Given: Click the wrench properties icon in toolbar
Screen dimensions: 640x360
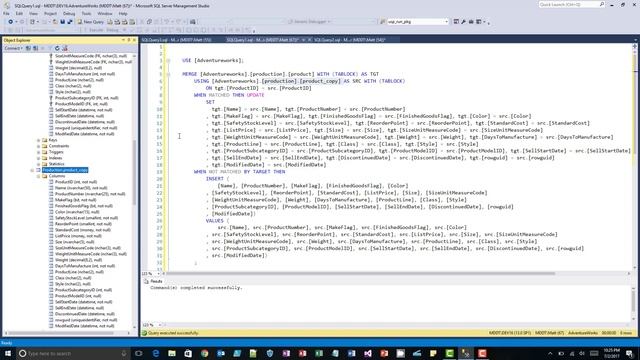Looking at the screenshot, I should click(x=464, y=22).
